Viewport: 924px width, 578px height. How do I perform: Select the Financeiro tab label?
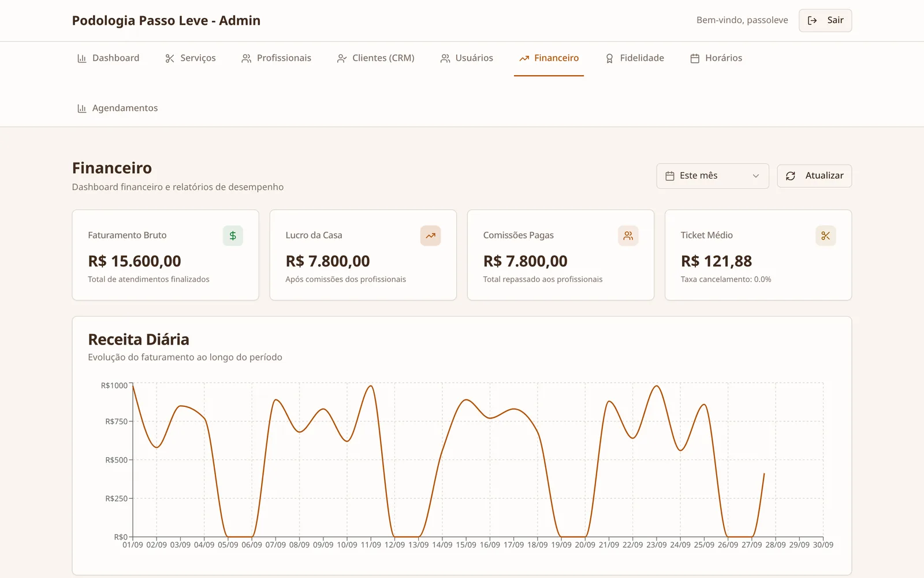point(556,58)
